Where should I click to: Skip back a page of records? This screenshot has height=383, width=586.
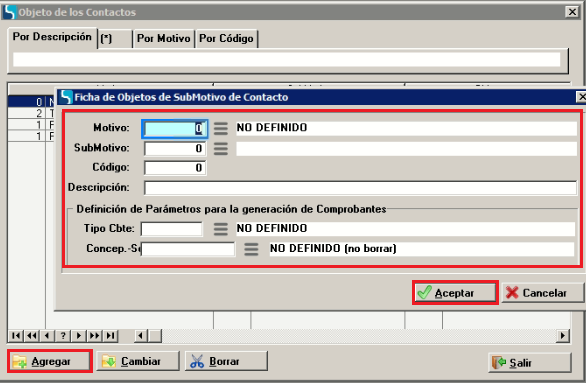click(31, 336)
